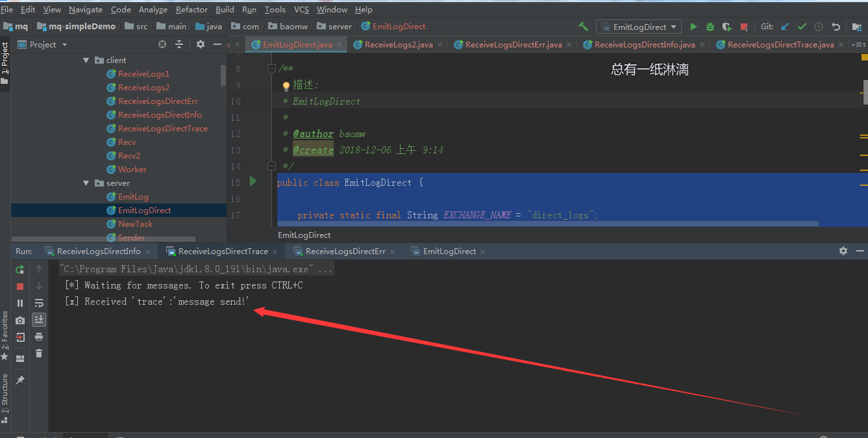The height and width of the screenshot is (438, 868).
Task: Show hidden editor tabs list
Action: click(x=858, y=45)
